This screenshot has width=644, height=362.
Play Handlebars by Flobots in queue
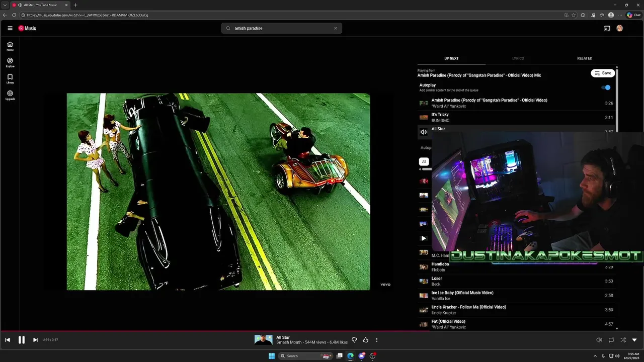[516, 267]
